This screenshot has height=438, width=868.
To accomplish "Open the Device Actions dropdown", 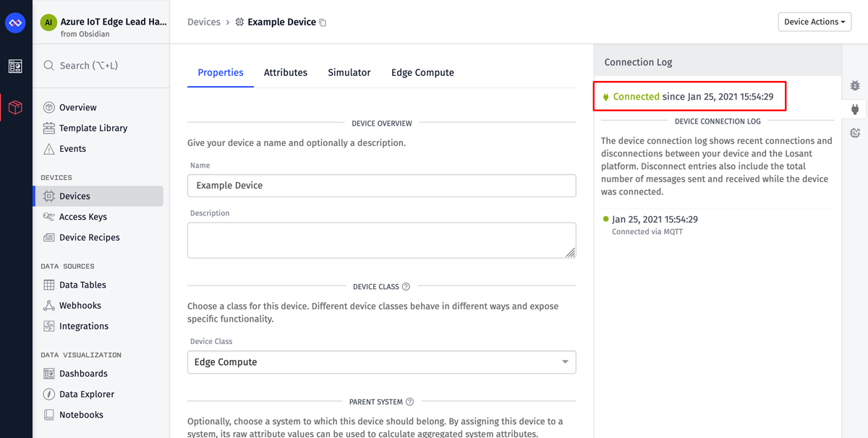I will (814, 22).
